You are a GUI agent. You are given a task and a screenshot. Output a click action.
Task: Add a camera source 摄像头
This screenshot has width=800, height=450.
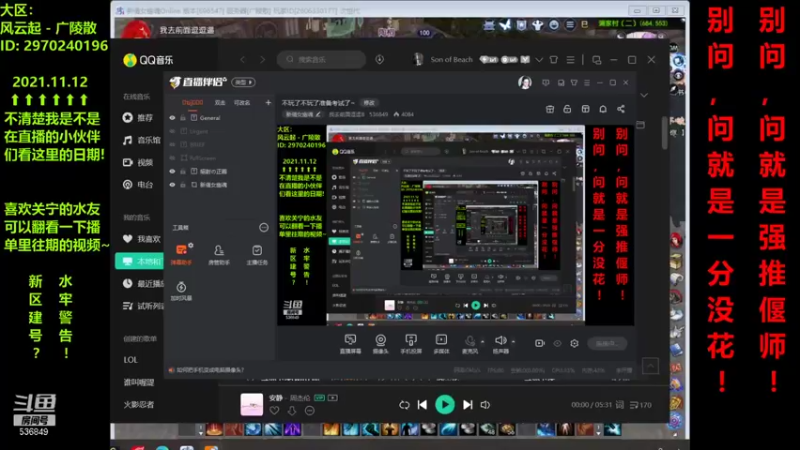tap(381, 344)
